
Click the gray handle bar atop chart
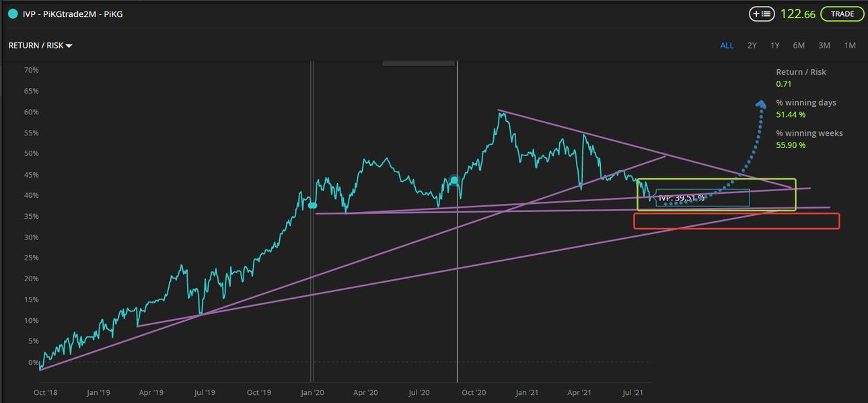419,64
